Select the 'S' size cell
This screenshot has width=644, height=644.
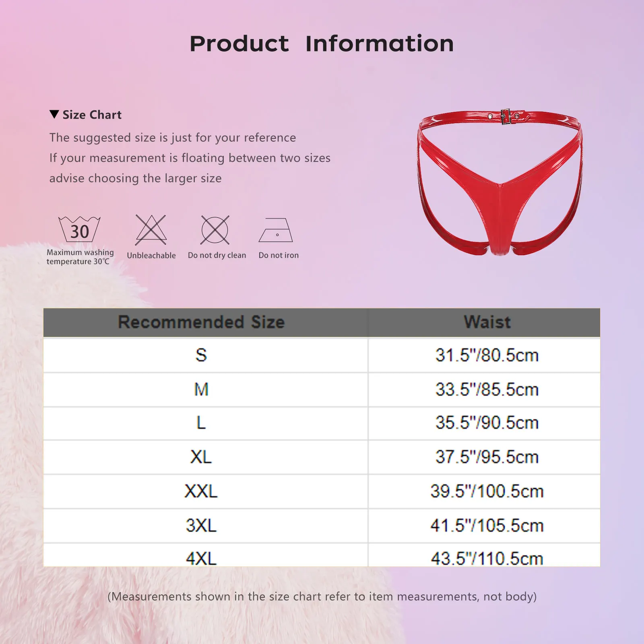[206, 355]
